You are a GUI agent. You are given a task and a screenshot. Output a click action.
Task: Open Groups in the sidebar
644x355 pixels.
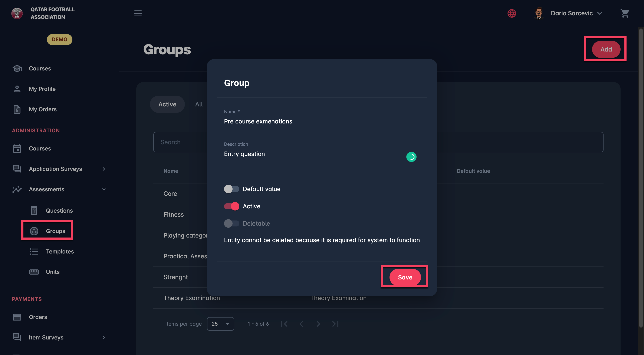coord(55,231)
